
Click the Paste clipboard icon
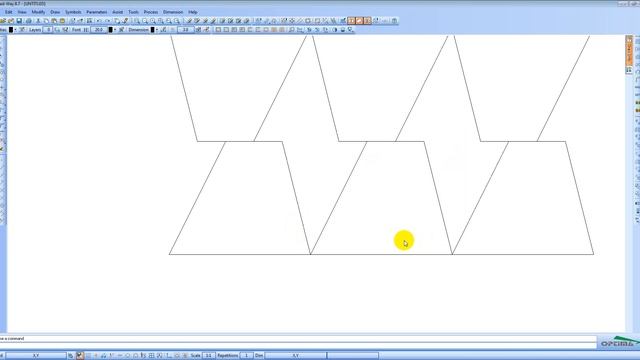tap(54, 20)
